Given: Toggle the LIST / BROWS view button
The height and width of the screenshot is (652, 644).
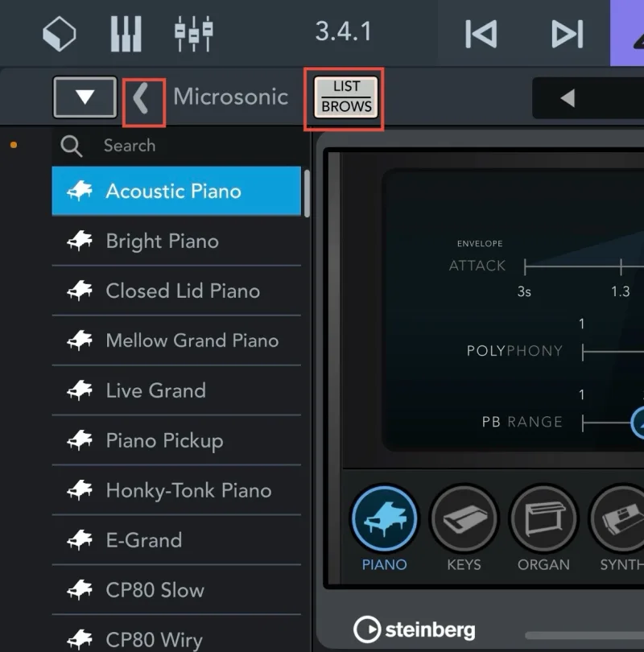Looking at the screenshot, I should [x=346, y=97].
